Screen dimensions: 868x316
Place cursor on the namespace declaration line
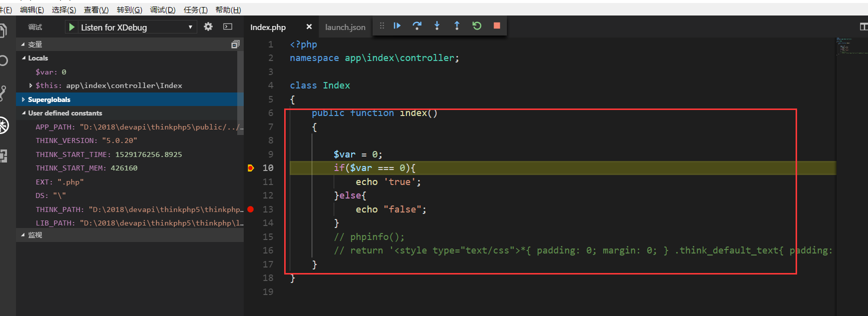(x=374, y=58)
